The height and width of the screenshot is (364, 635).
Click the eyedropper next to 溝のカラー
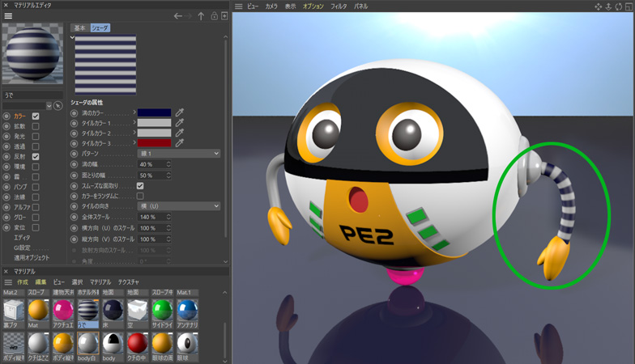tap(180, 112)
